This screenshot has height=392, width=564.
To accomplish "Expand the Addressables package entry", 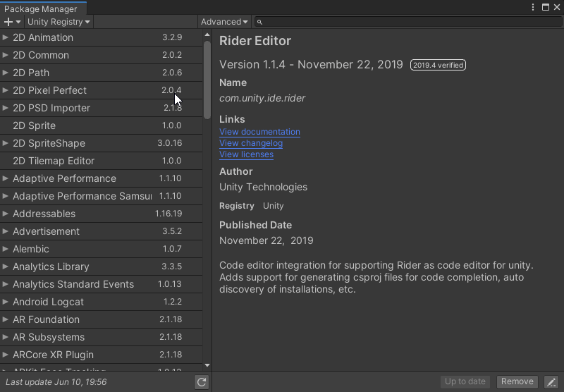I will 6,214.
